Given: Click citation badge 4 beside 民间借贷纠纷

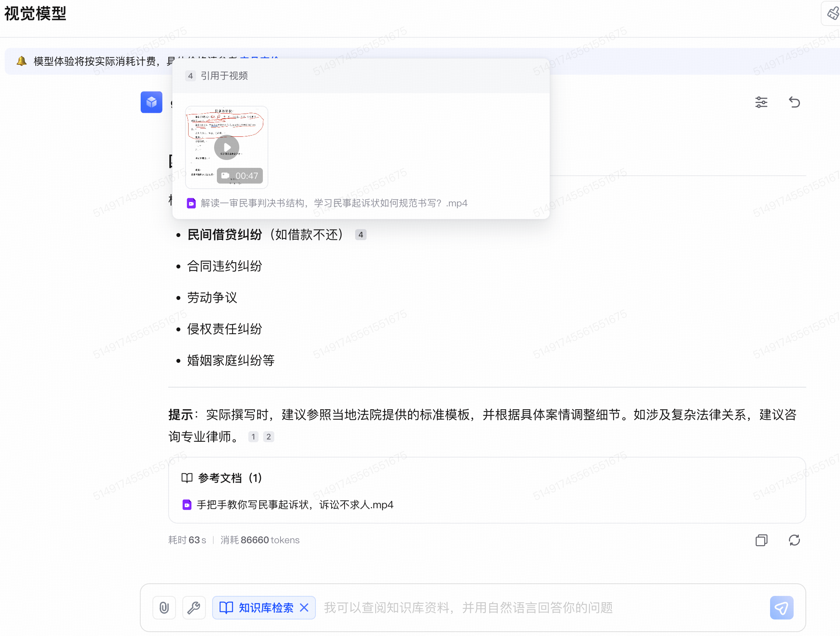Looking at the screenshot, I should [360, 235].
